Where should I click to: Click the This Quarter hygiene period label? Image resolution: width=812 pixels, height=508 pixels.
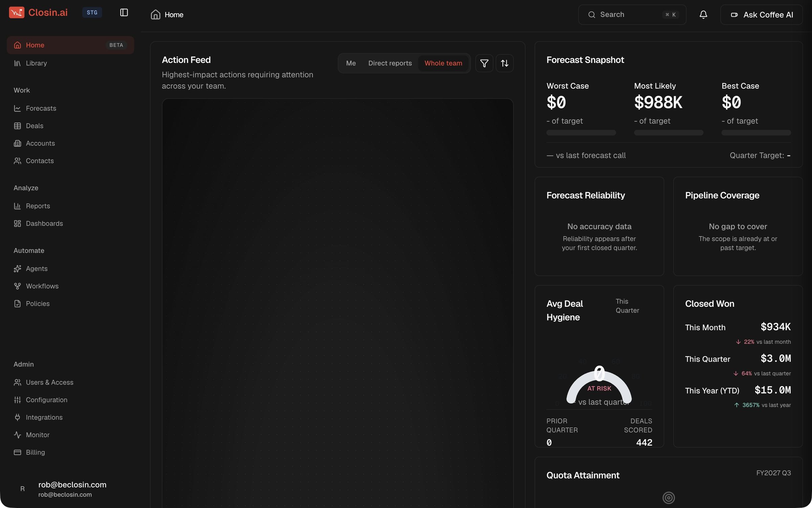click(x=627, y=306)
